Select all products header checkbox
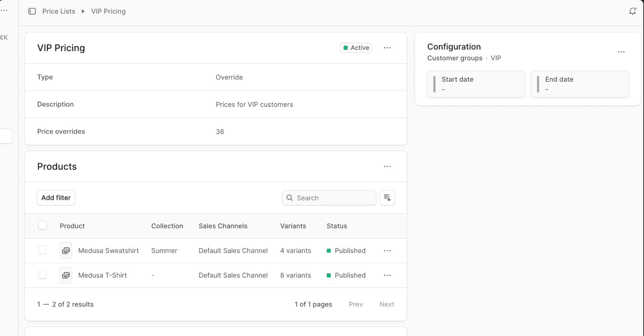 click(x=42, y=225)
